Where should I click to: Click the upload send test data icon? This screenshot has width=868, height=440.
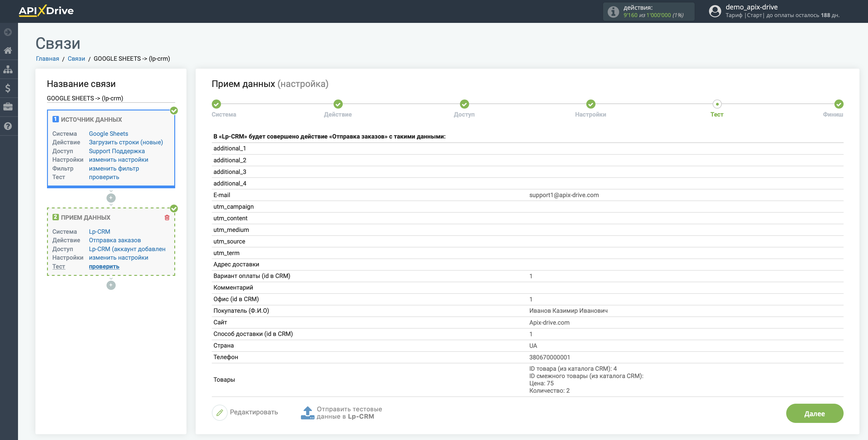307,413
